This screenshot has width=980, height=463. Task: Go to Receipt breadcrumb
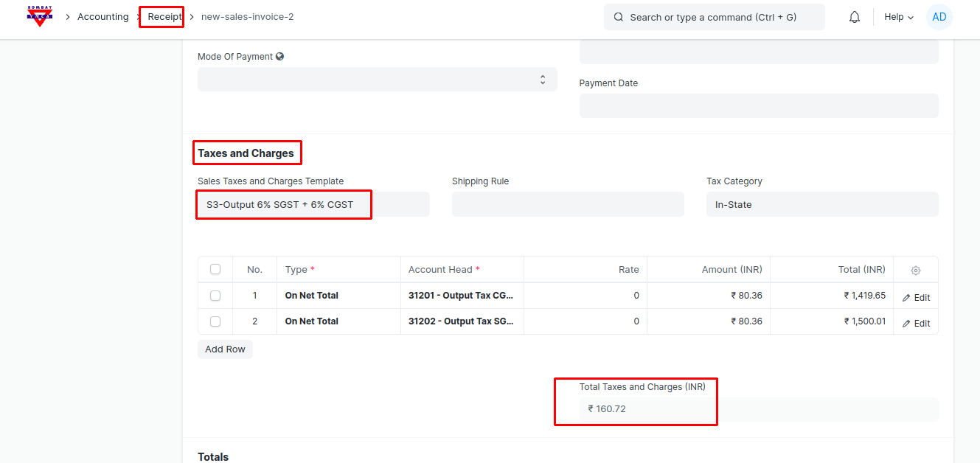tap(164, 17)
